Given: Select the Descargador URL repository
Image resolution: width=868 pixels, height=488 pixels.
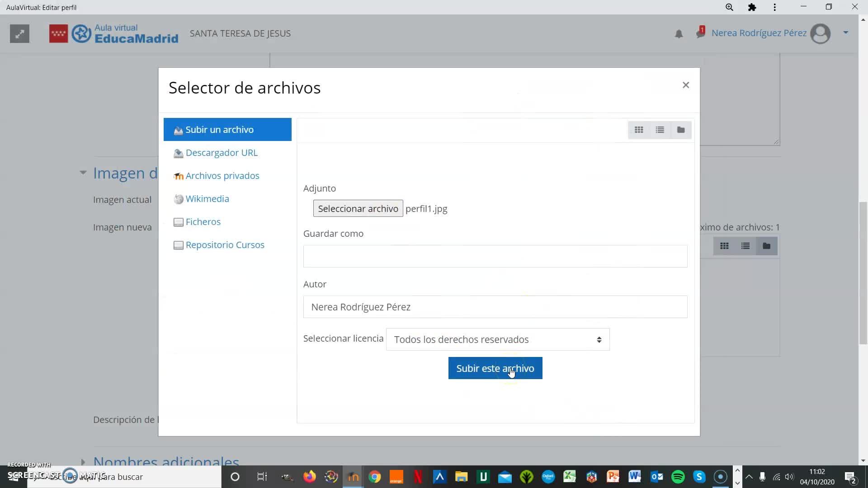Looking at the screenshot, I should tap(221, 153).
